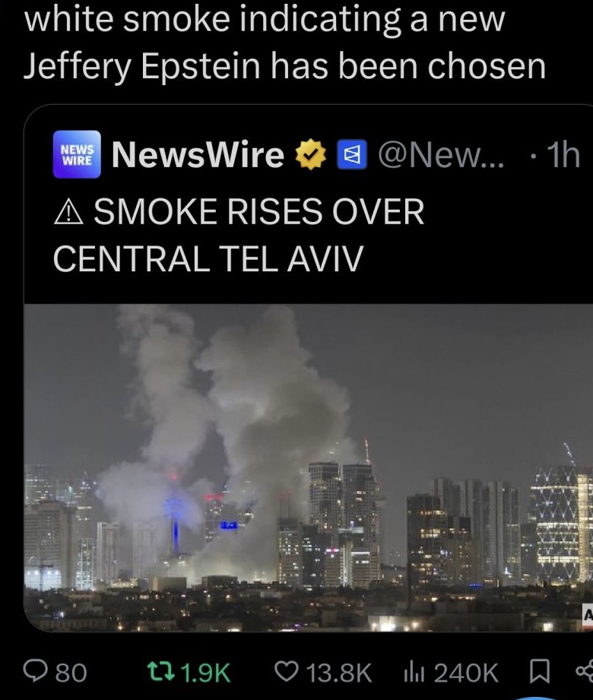Repost using the retweet arrows icon
This screenshot has height=700, width=593.
[x=162, y=673]
